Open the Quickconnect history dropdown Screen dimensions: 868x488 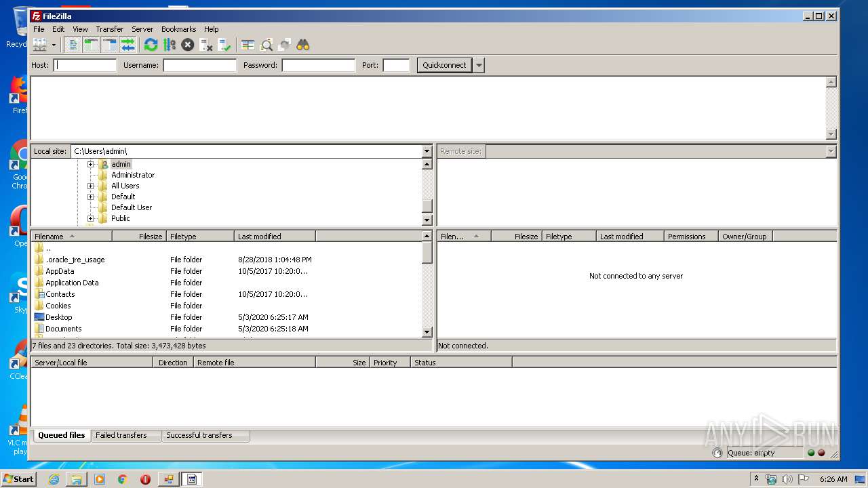(x=479, y=65)
